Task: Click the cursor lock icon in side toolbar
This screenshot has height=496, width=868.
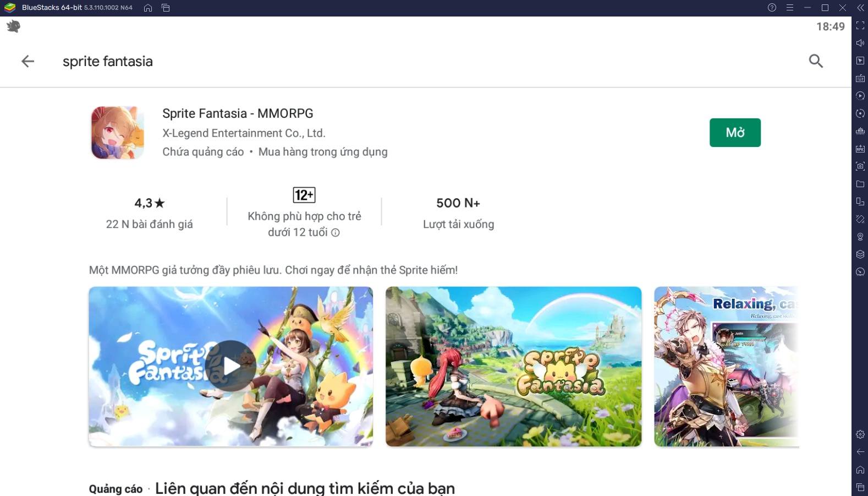Action: tap(860, 61)
